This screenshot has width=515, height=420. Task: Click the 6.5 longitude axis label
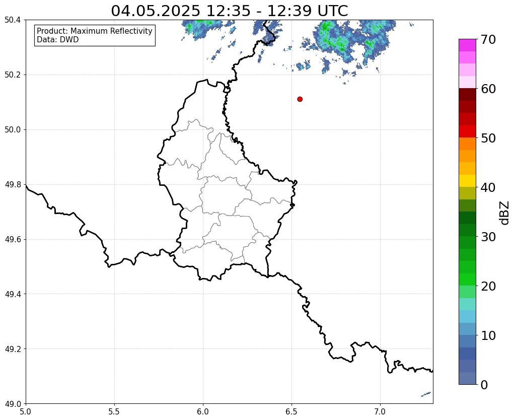[x=291, y=412]
